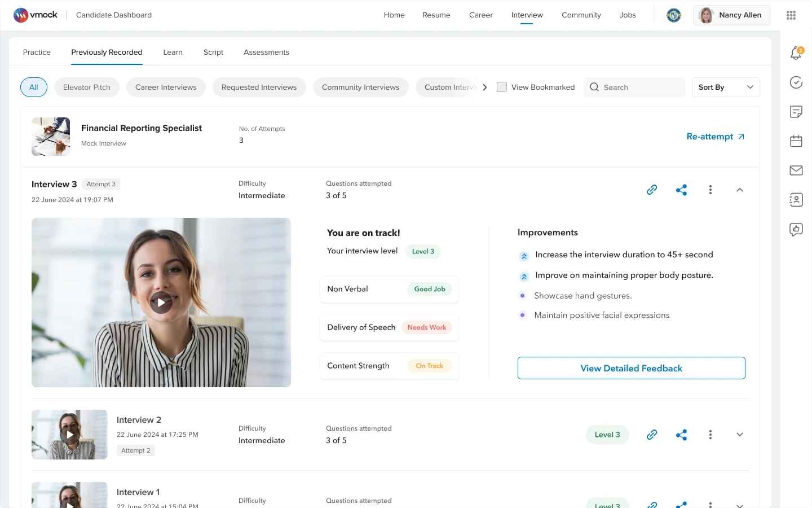Click the Delivery of Speech card

[x=390, y=327]
